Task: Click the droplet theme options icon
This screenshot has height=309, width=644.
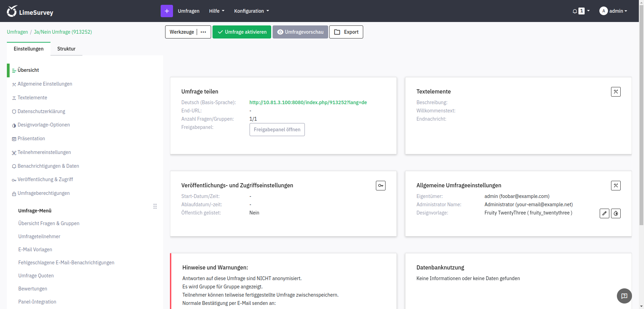Action: click(616, 213)
